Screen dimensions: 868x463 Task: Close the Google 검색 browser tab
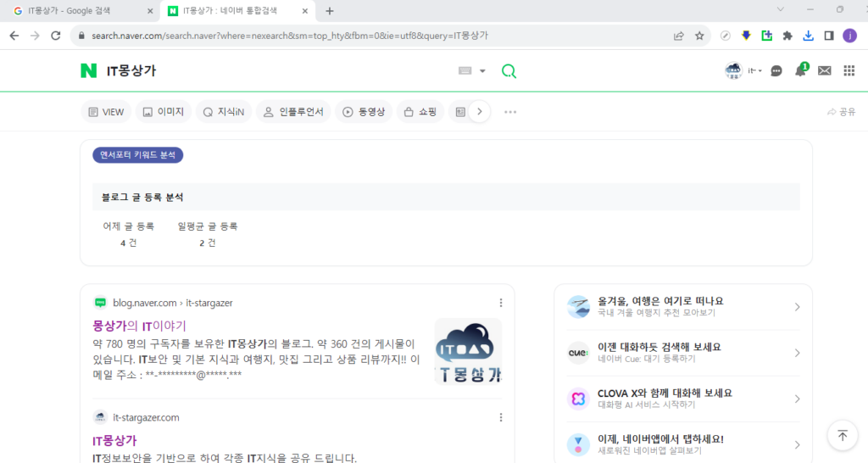coord(150,11)
